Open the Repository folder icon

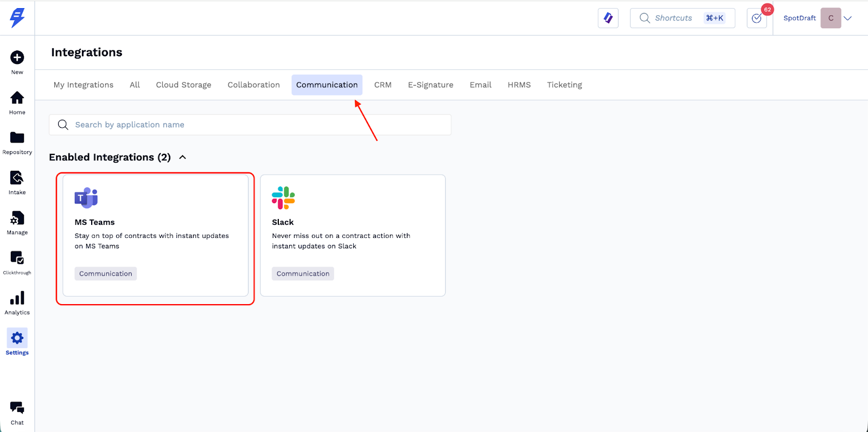tap(17, 138)
